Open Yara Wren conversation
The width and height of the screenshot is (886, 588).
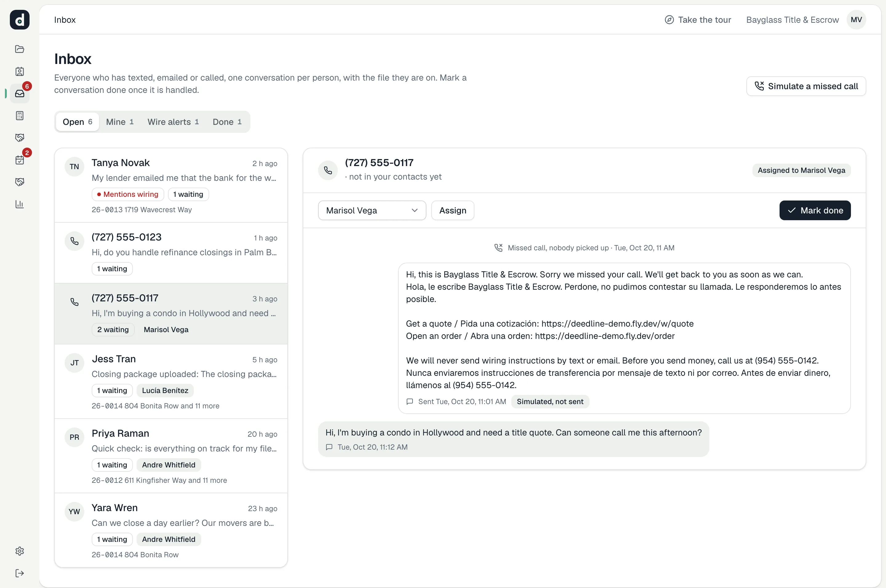171,530
